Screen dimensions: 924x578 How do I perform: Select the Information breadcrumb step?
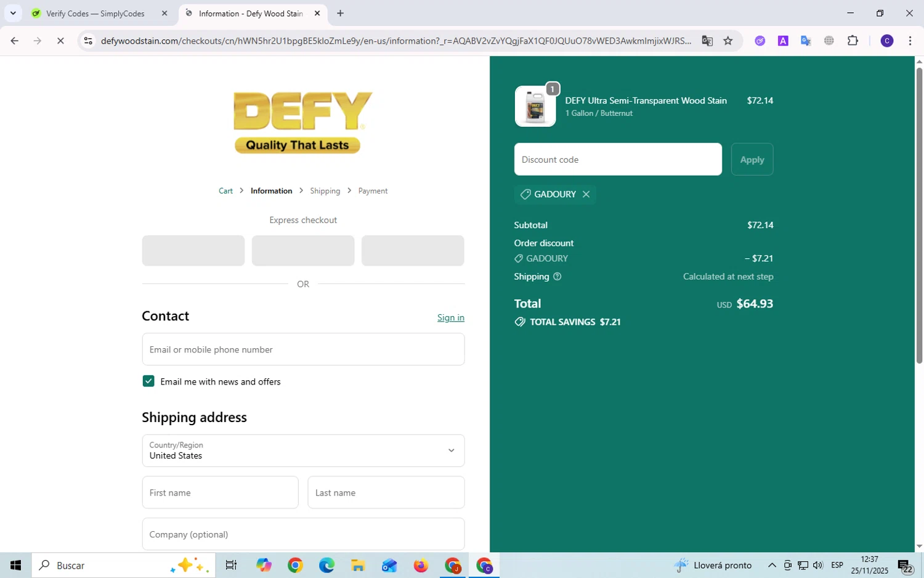tap(271, 191)
